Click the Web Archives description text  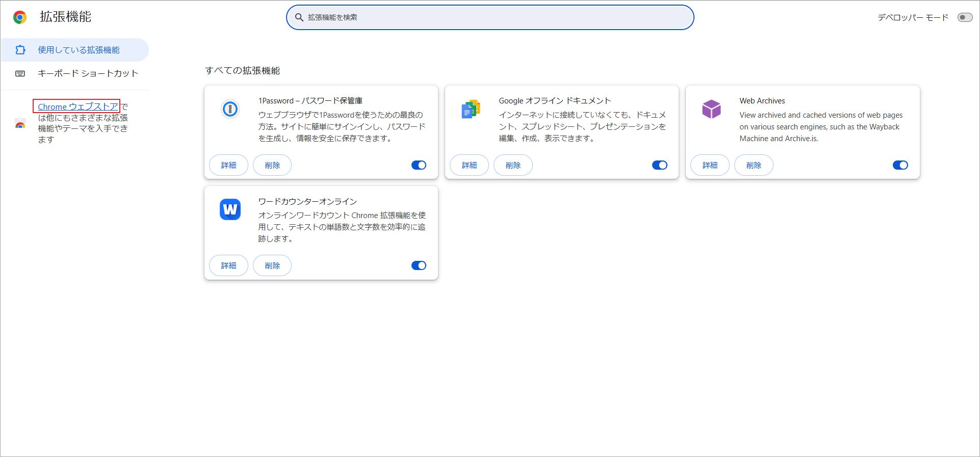coord(821,127)
